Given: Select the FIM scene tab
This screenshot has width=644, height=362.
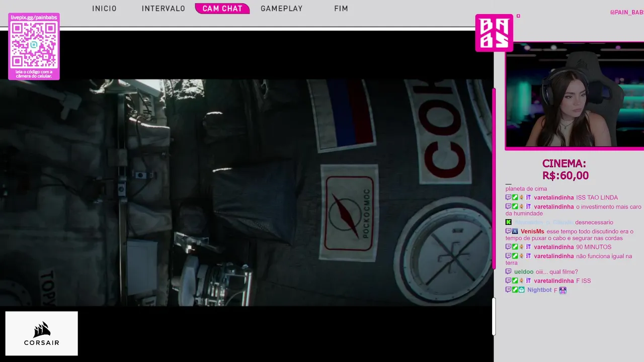Looking at the screenshot, I should tap(341, 9).
